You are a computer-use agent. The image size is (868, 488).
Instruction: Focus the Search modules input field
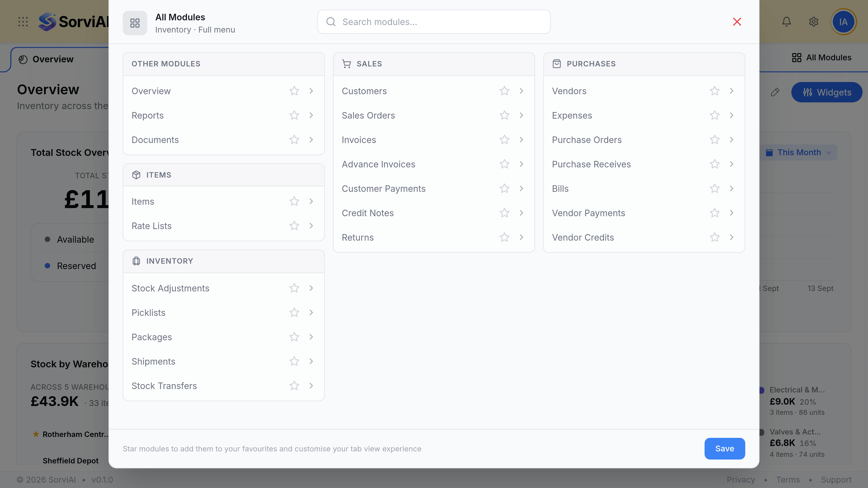[434, 22]
